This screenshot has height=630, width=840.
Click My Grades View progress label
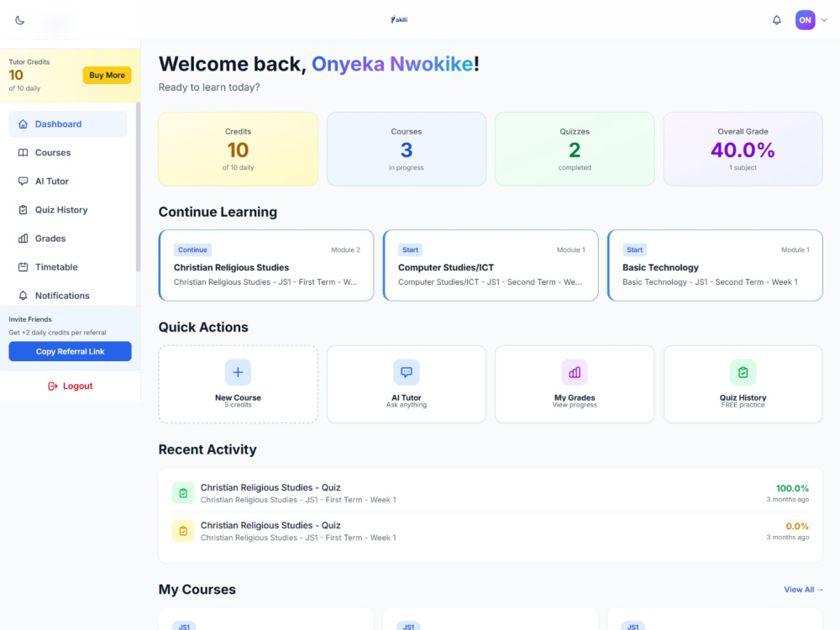575,401
